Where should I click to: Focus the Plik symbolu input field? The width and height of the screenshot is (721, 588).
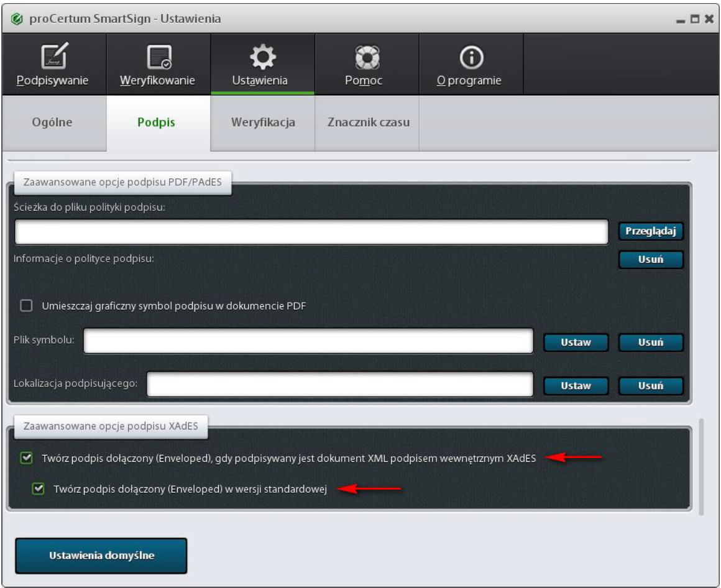tap(308, 341)
